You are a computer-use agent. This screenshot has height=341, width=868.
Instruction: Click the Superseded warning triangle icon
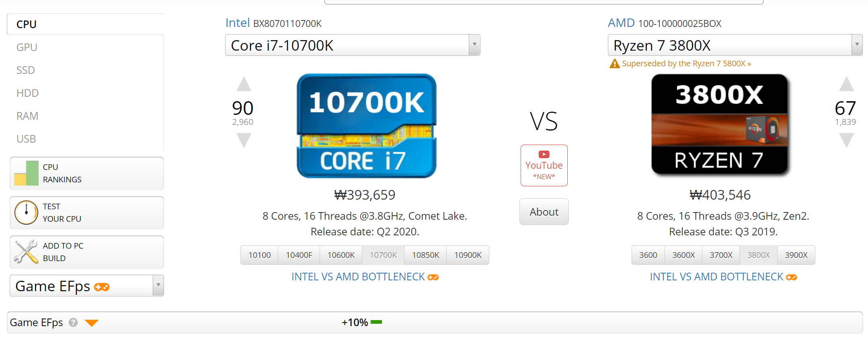click(614, 63)
